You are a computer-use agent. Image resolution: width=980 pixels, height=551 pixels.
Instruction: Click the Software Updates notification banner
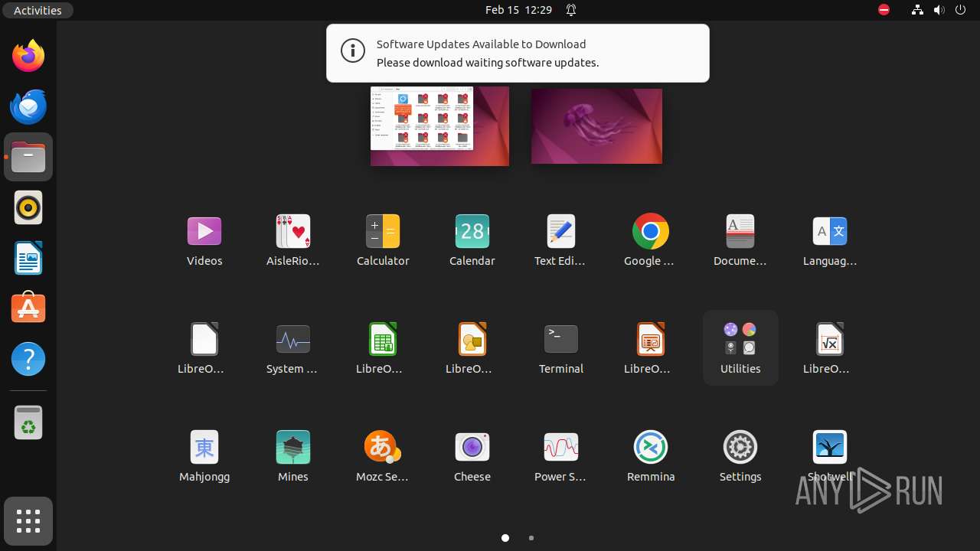pyautogui.click(x=518, y=53)
